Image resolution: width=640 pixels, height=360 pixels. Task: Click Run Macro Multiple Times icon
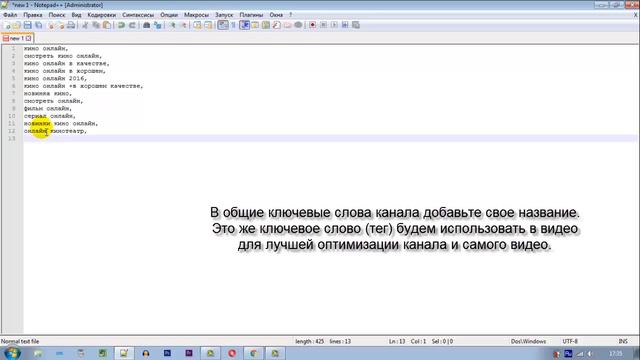click(x=345, y=25)
